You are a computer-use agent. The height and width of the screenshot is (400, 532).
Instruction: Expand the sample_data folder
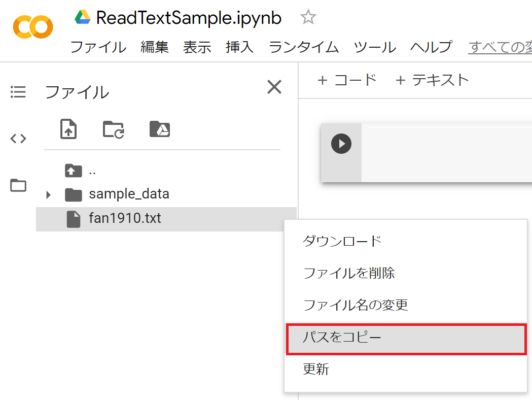point(49,194)
